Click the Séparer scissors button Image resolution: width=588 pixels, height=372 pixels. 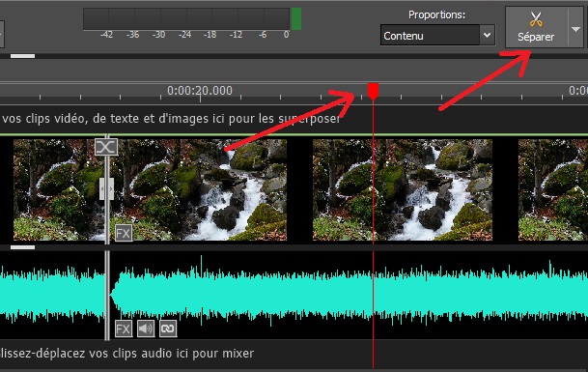536,27
